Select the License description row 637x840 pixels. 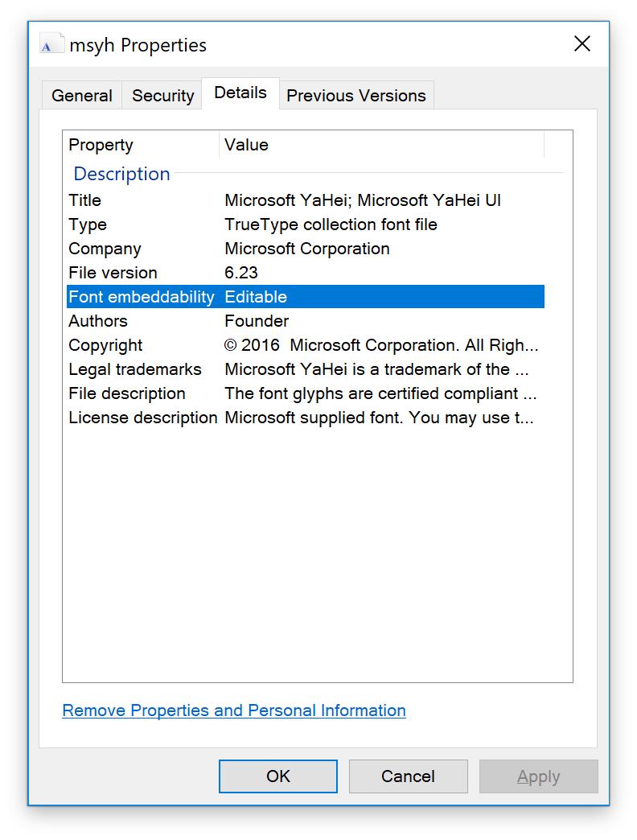[x=305, y=418]
